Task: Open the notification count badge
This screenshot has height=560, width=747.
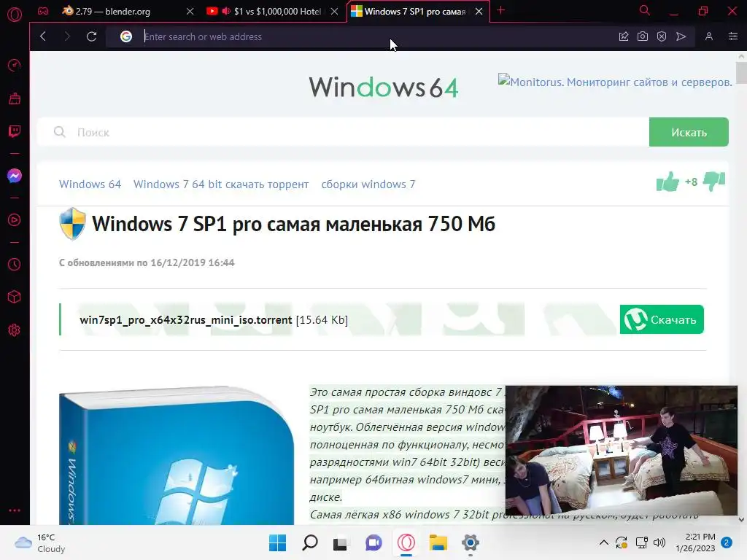Action: coord(727,542)
